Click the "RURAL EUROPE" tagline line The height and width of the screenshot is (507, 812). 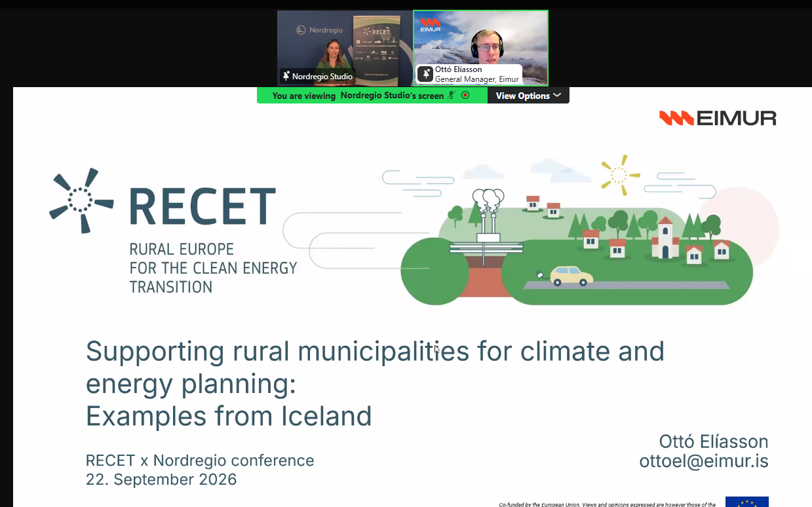click(x=182, y=250)
